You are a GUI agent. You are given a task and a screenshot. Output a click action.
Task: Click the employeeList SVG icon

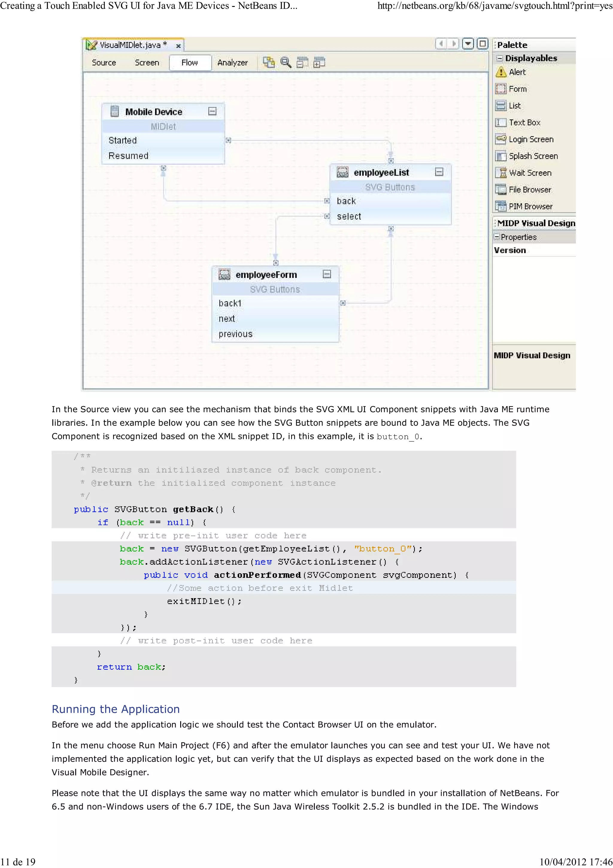pos(342,173)
